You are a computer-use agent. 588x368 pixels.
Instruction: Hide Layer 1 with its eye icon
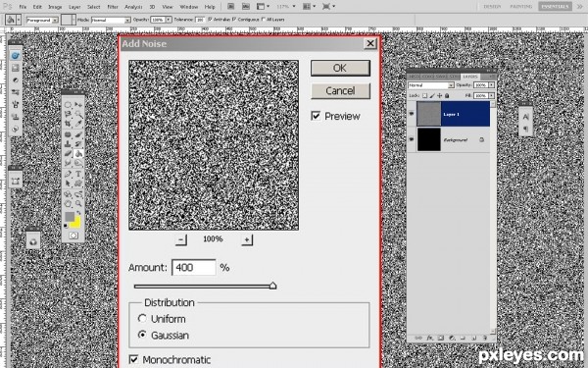coord(412,113)
